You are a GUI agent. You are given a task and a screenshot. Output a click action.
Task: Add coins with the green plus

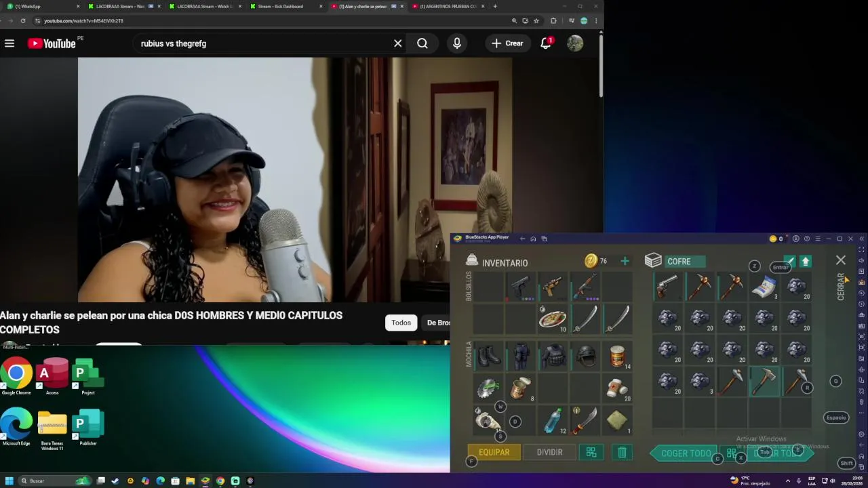[x=625, y=261]
